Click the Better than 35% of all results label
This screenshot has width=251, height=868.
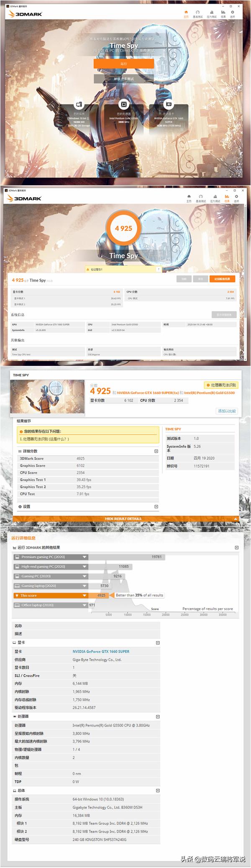pos(139,595)
